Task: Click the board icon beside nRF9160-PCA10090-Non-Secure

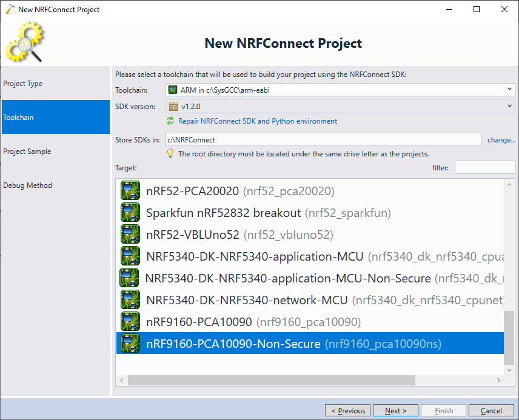Action: click(x=130, y=343)
